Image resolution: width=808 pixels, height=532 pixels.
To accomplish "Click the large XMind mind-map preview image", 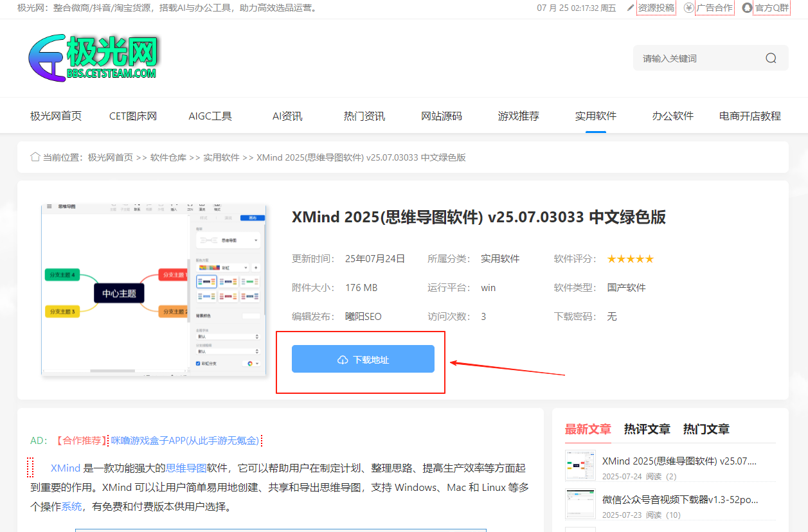I will pos(154,289).
